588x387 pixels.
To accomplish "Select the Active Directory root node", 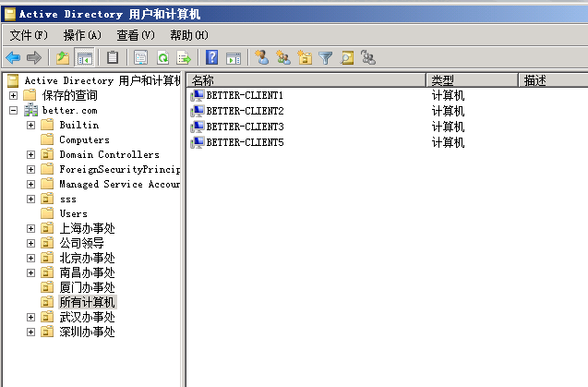I will [x=102, y=80].
